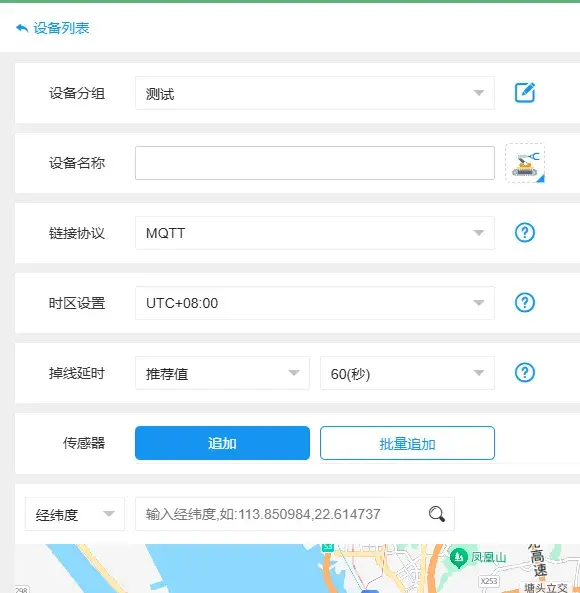
Task: Open the 60(秒) delay dropdown
Action: pos(407,373)
